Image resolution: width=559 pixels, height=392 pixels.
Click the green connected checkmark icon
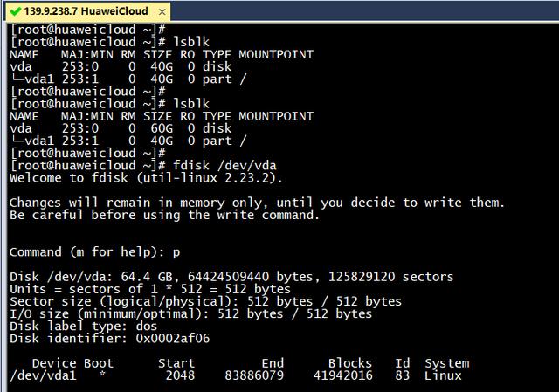click(x=16, y=11)
